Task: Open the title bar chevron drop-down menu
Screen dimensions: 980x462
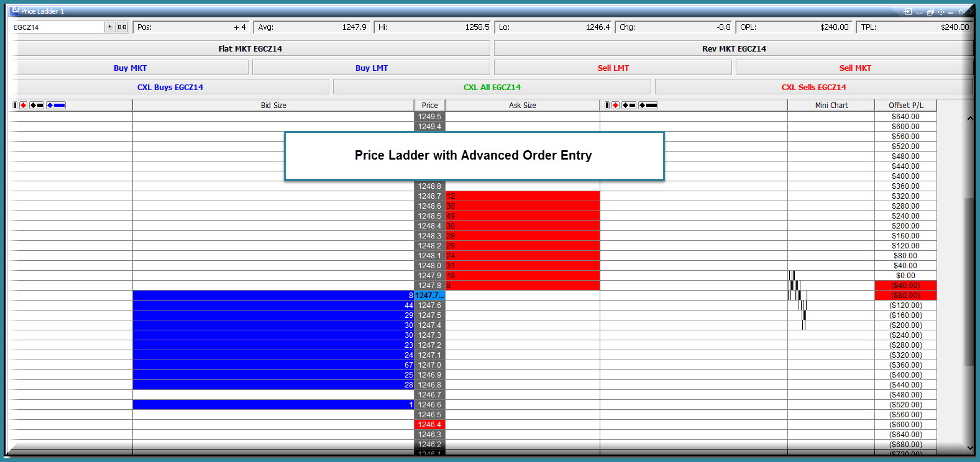Action: tap(919, 12)
